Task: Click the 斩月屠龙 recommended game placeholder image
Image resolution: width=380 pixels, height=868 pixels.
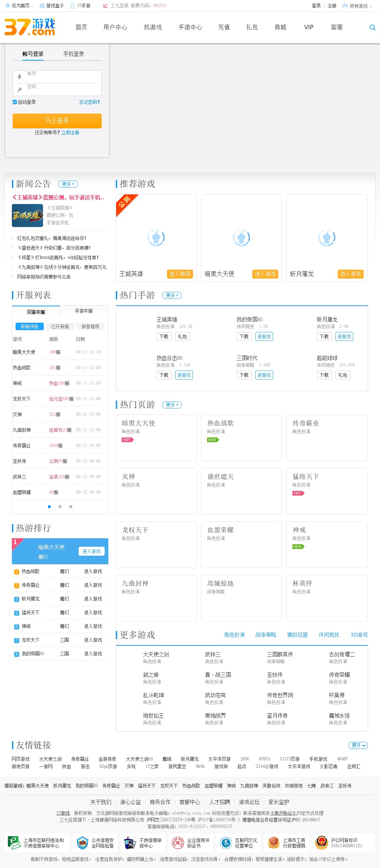Action: pyautogui.click(x=327, y=238)
